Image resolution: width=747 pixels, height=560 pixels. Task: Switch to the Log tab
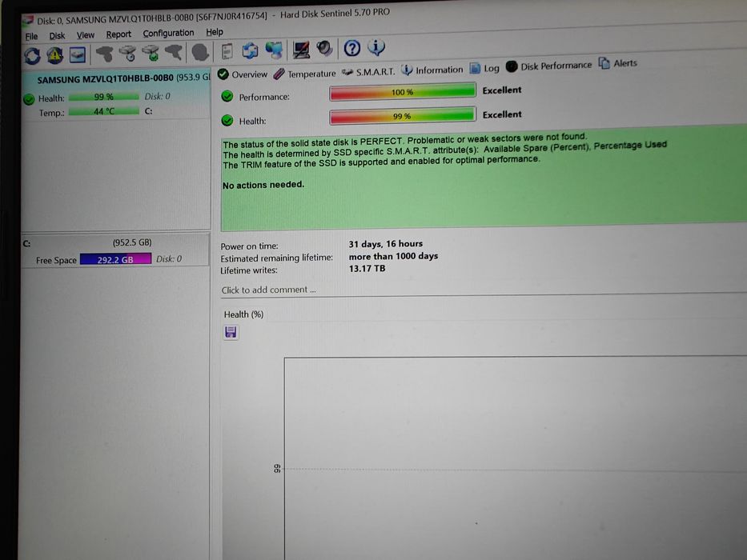[x=484, y=68]
